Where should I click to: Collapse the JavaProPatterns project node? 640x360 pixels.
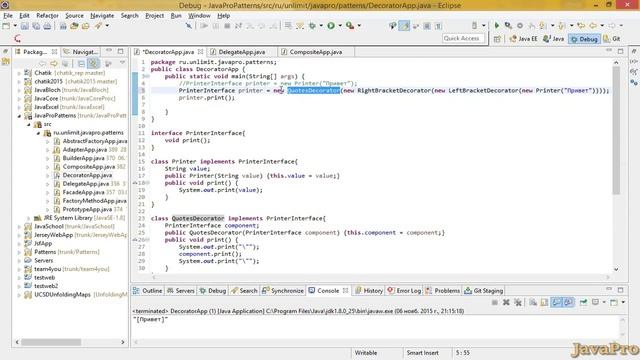pos(19,116)
